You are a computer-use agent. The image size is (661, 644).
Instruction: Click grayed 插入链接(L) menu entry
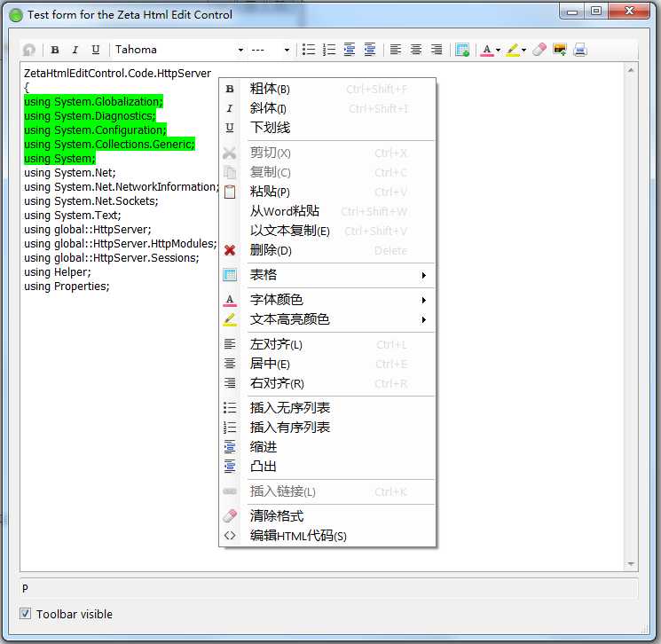click(328, 491)
